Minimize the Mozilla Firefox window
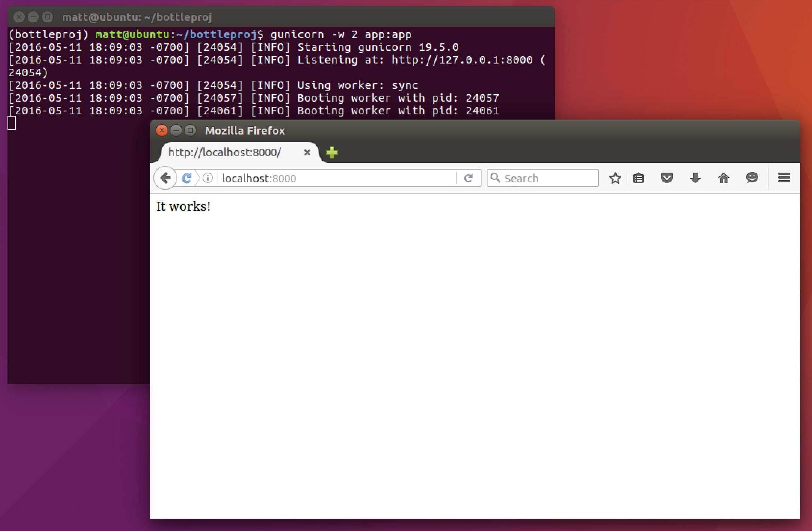The image size is (812, 531). coord(176,130)
